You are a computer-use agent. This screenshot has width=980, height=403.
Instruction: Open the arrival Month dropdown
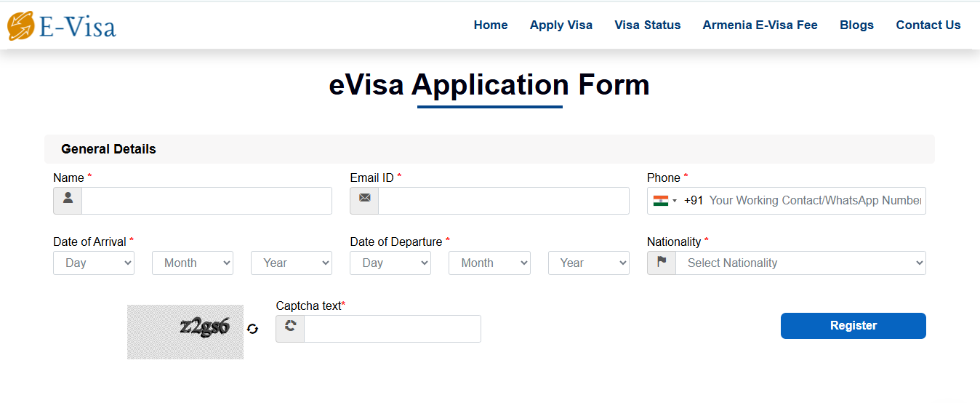coord(193,263)
